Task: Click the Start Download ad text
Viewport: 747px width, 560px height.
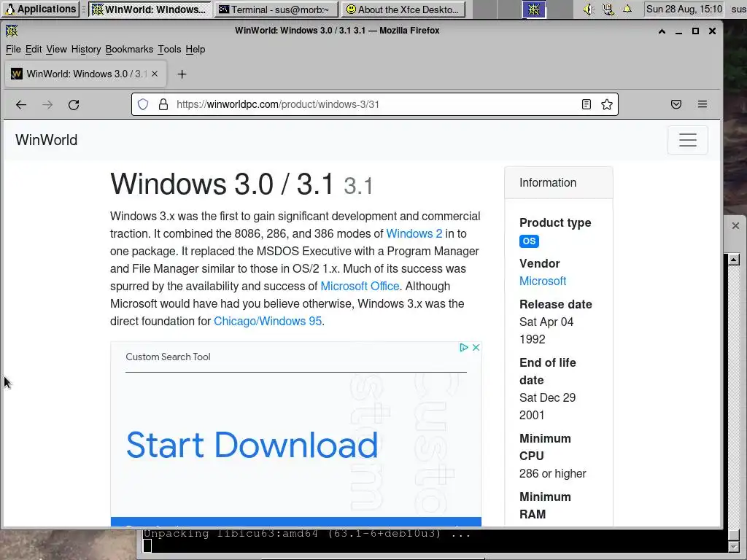Action: point(252,446)
